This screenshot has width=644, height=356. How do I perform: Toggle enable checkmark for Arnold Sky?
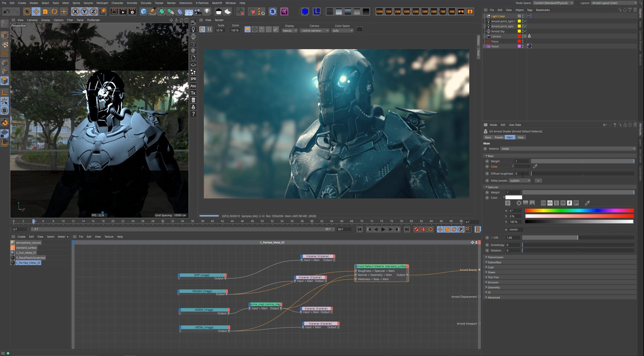525,31
